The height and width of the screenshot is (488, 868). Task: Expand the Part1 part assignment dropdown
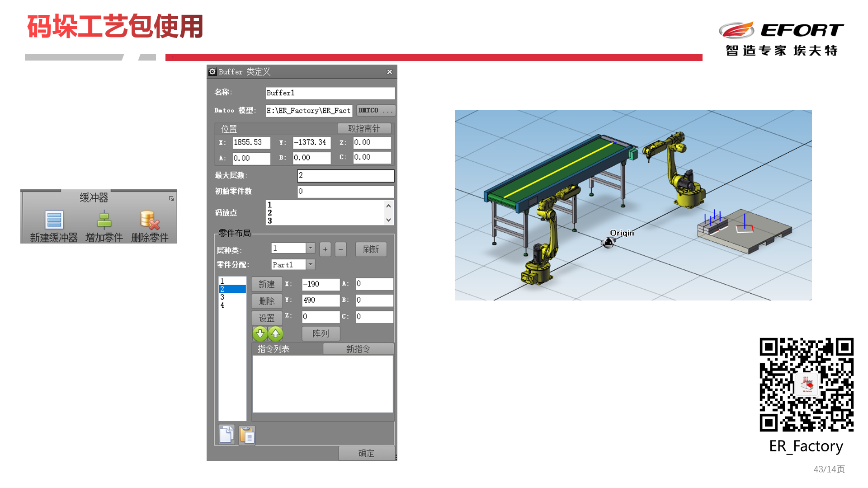311,264
